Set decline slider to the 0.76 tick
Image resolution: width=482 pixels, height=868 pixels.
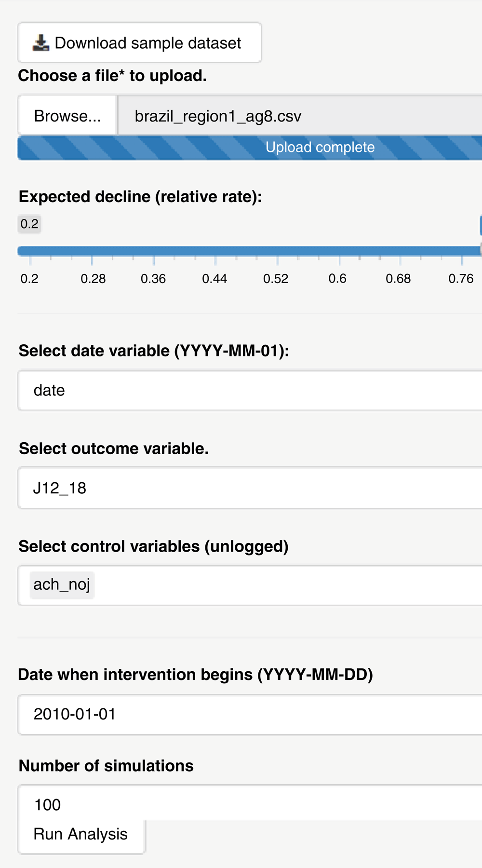click(462, 251)
